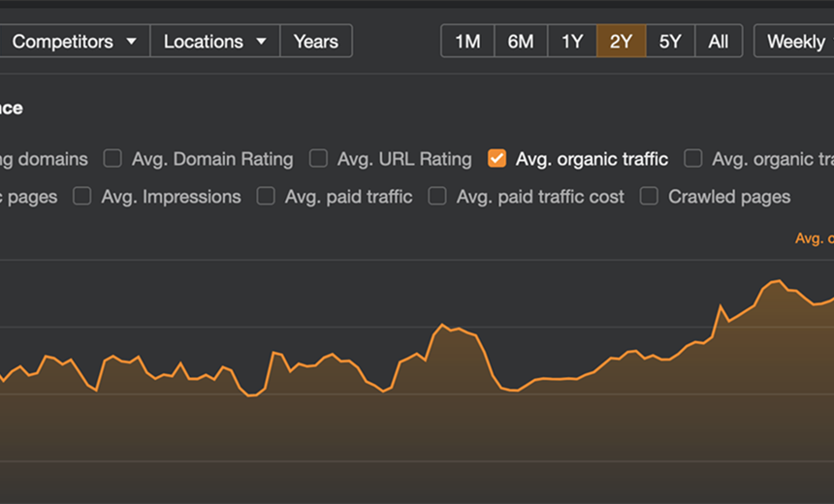Screen dimensions: 834x504
Task: Click the Competitors dropdown arrow icon
Action: click(131, 41)
